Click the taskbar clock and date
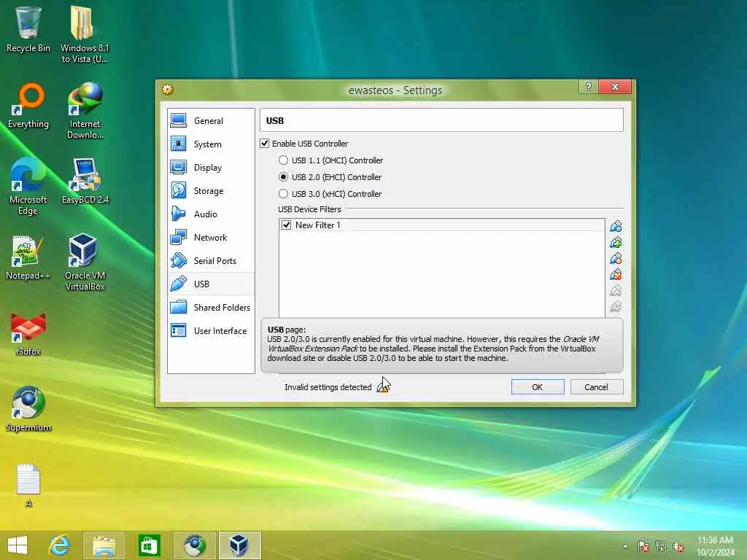The height and width of the screenshot is (560, 747). [715, 546]
